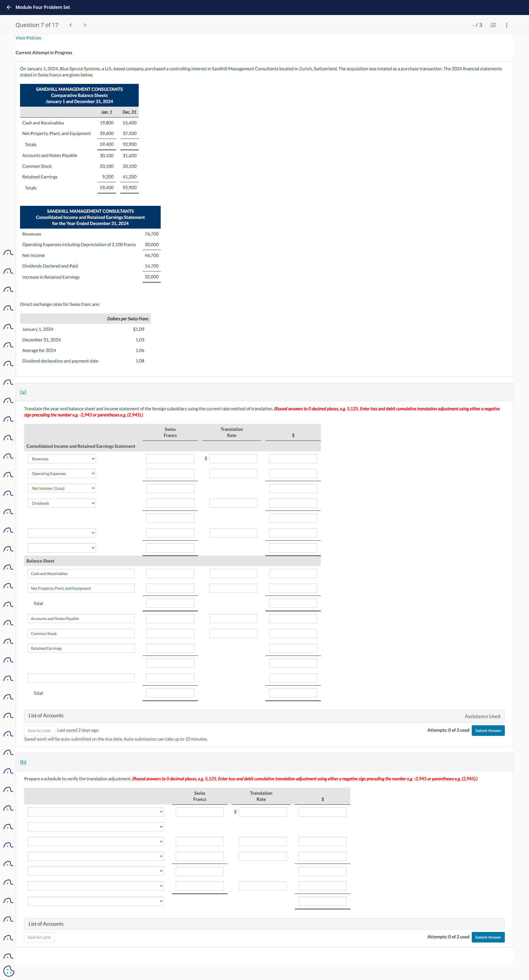
Task: Click Retained Earnings dollar amount input
Action: (x=293, y=648)
